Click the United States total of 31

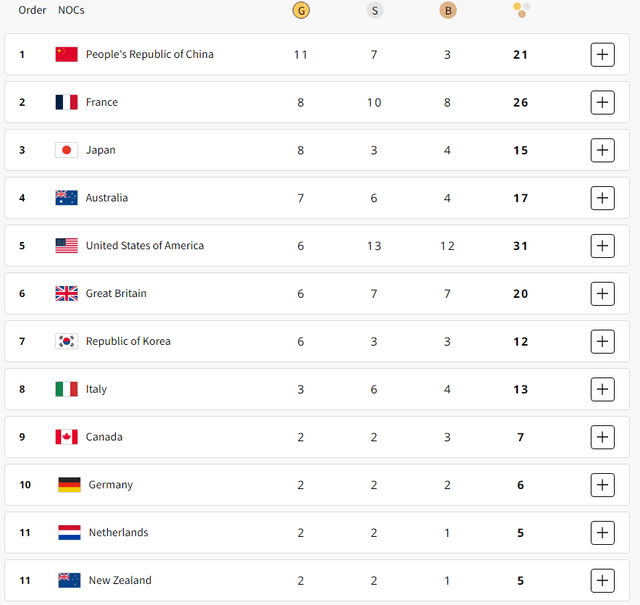point(520,246)
